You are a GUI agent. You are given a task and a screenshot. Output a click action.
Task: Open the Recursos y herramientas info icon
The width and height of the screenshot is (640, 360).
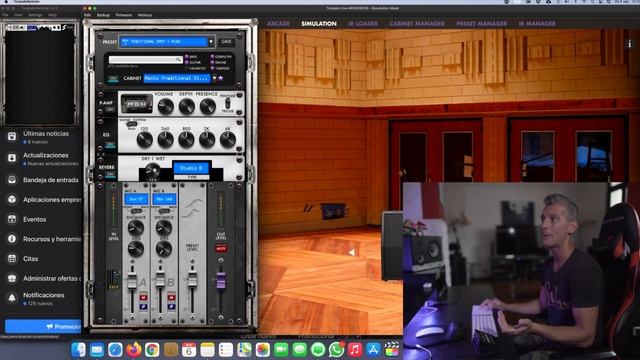point(12,239)
